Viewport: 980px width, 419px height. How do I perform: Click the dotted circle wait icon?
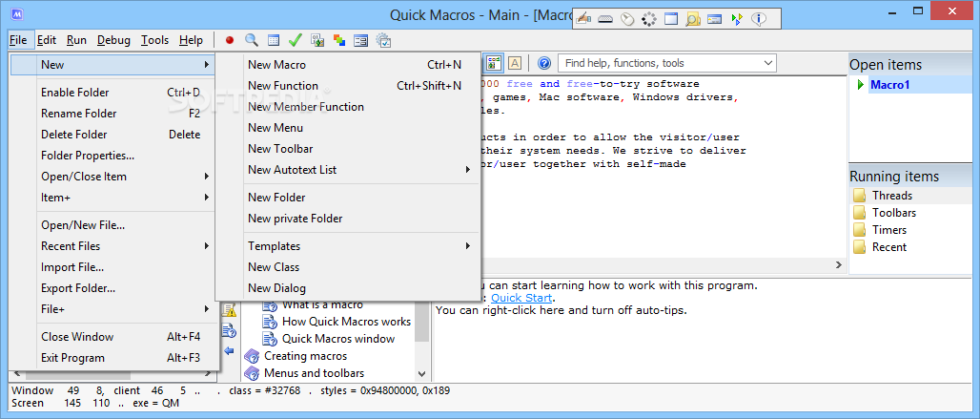649,19
